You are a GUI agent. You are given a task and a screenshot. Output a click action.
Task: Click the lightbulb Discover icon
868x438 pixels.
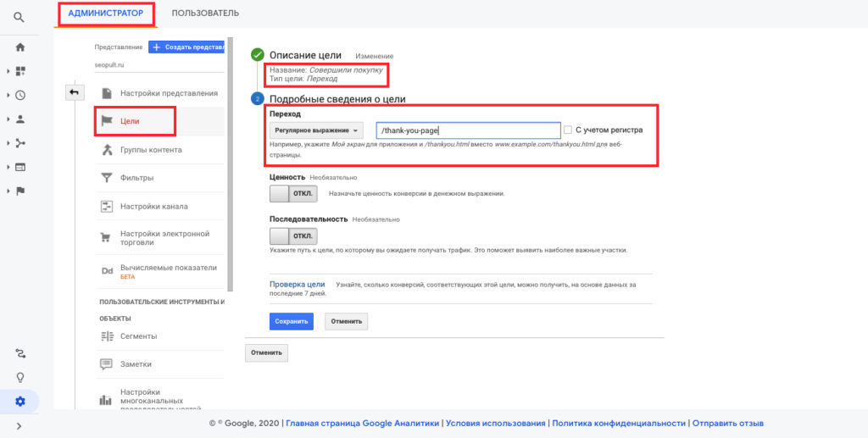coord(20,377)
